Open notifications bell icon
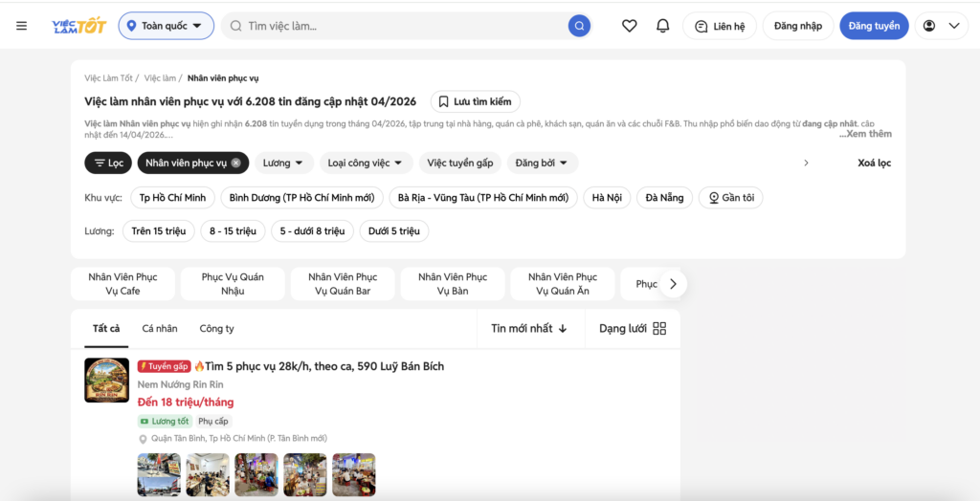 click(662, 26)
